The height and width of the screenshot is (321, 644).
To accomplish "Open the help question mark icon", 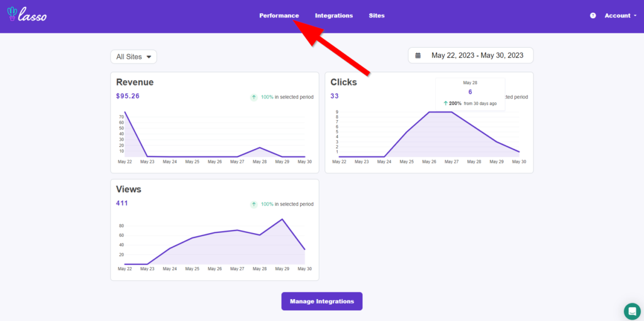I will point(592,16).
